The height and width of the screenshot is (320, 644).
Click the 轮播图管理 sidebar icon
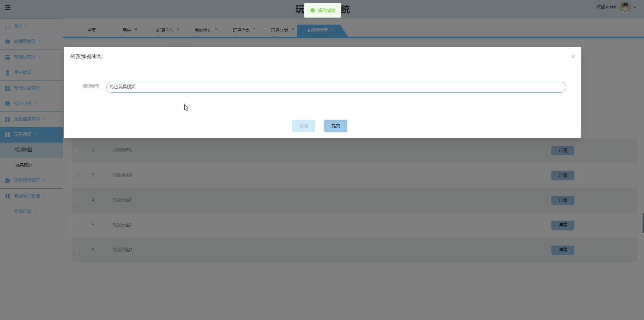(7, 42)
